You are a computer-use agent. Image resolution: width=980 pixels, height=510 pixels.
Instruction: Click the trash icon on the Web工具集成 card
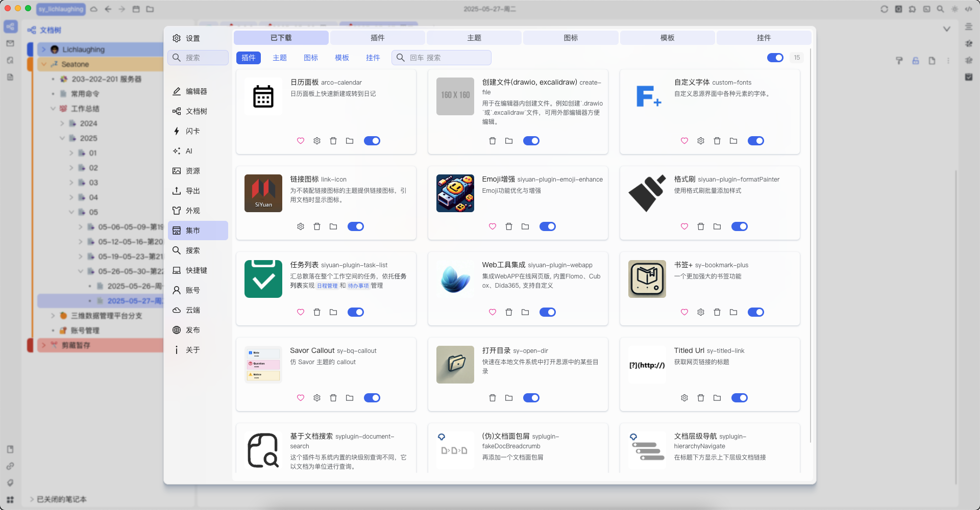(x=509, y=312)
